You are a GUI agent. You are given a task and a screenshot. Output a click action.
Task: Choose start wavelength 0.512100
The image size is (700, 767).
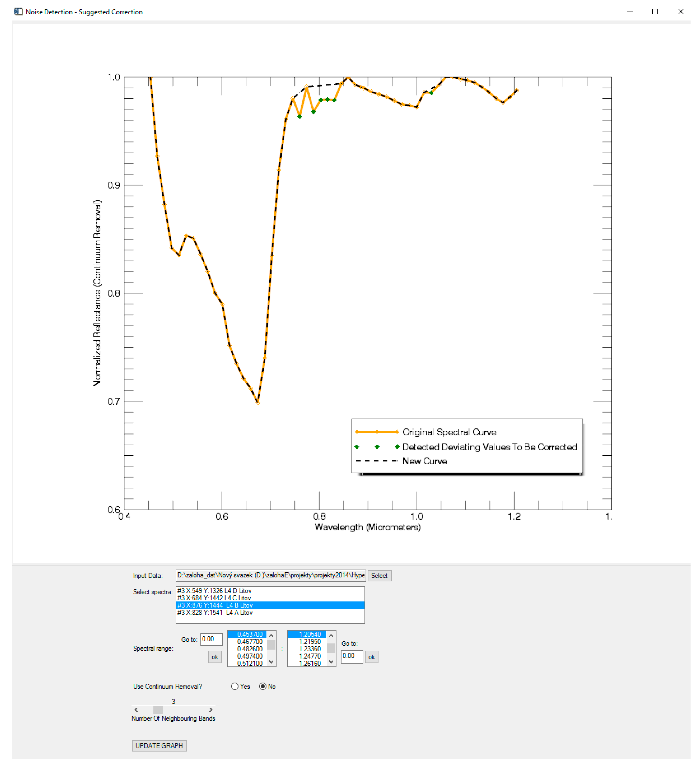pyautogui.click(x=247, y=663)
